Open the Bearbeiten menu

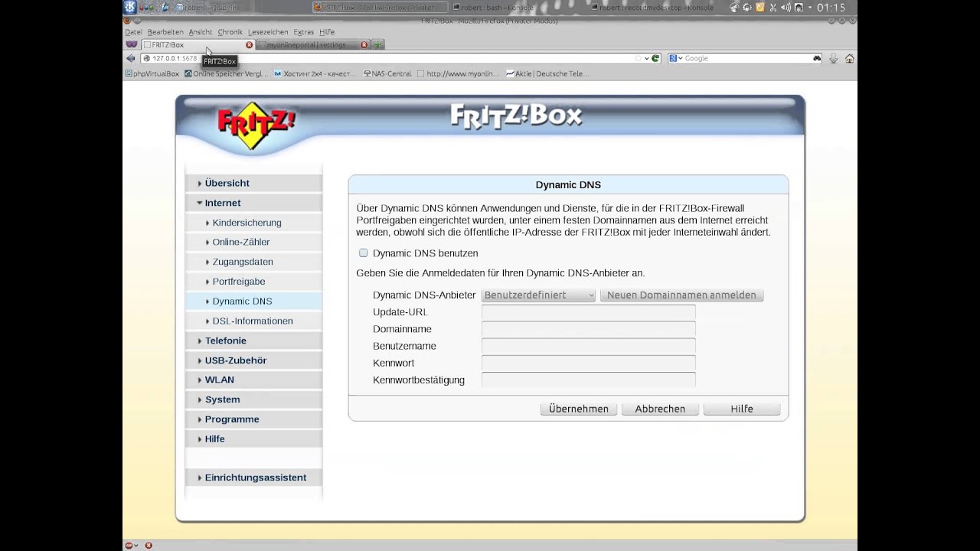tap(165, 32)
